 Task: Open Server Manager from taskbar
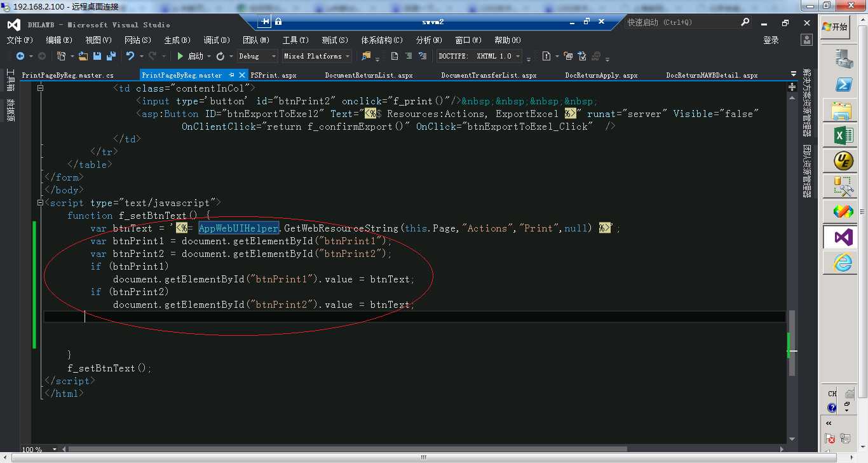coord(843,59)
